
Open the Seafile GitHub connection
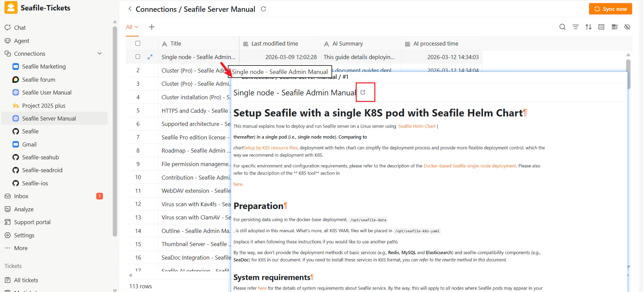[30, 131]
